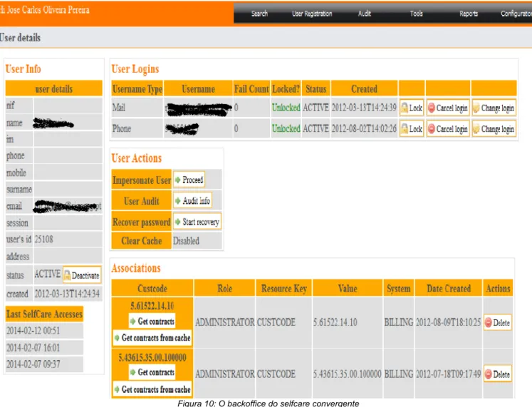Click the Role column header
532x407 pixels.
tap(224, 288)
